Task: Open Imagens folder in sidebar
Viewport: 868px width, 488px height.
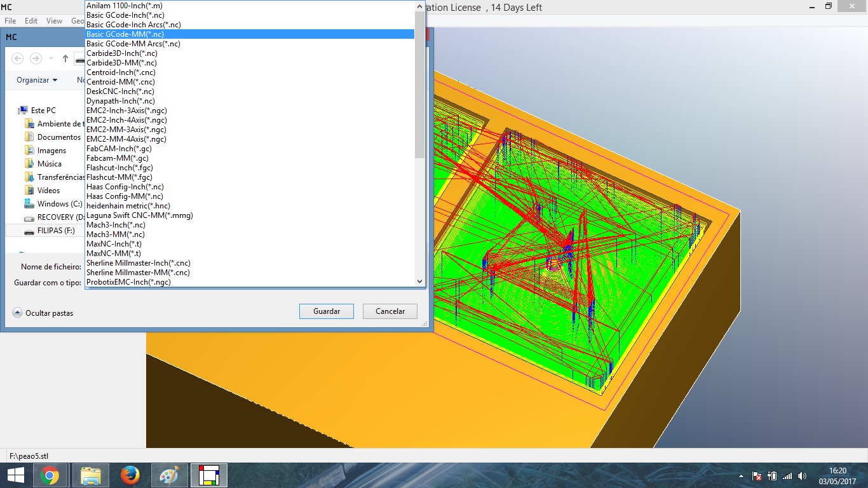Action: [x=45, y=151]
